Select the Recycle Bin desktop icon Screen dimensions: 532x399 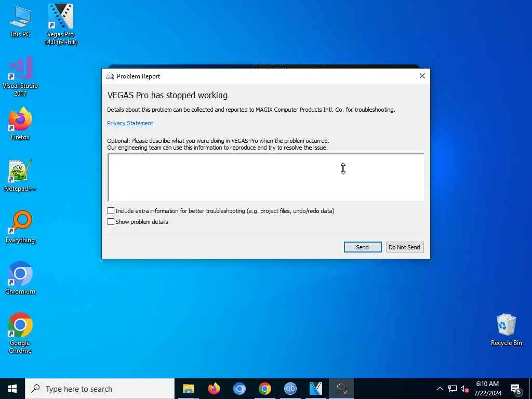point(506,329)
